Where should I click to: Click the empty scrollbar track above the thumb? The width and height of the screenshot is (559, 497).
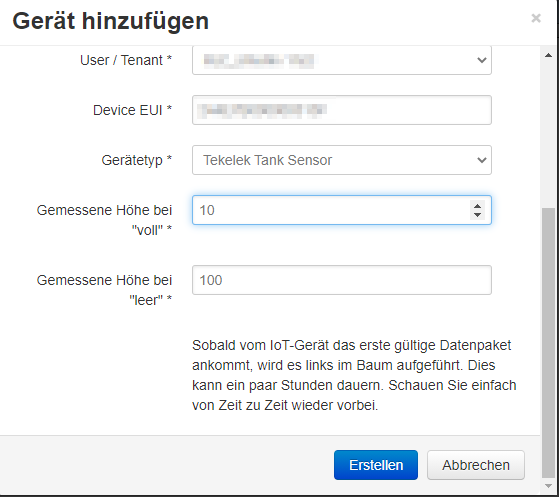pyautogui.click(x=548, y=135)
